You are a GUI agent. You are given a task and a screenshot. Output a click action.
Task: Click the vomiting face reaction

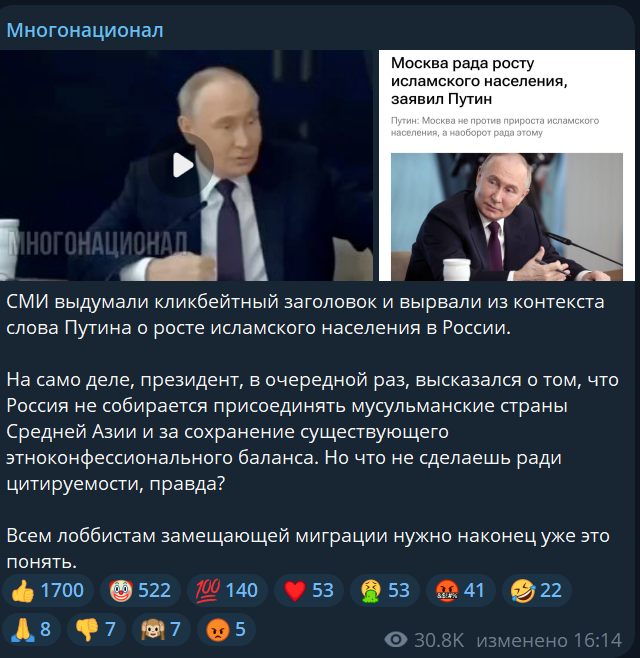click(385, 590)
